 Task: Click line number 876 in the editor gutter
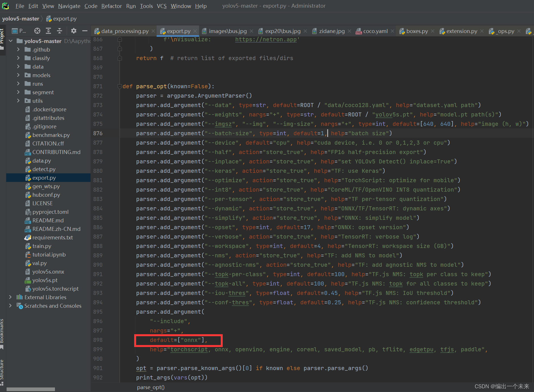(98, 133)
